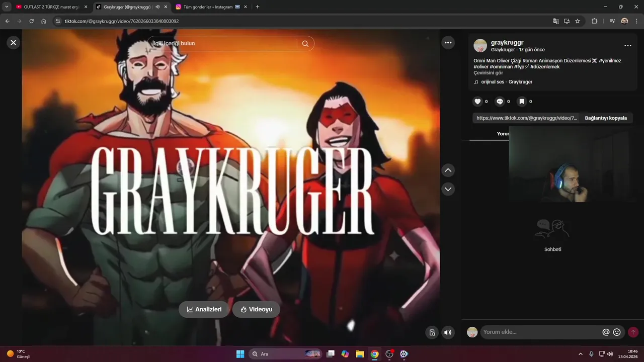Image resolution: width=644 pixels, height=362 pixels.
Task: Open the film reel app on taskbar
Action: (x=404, y=354)
